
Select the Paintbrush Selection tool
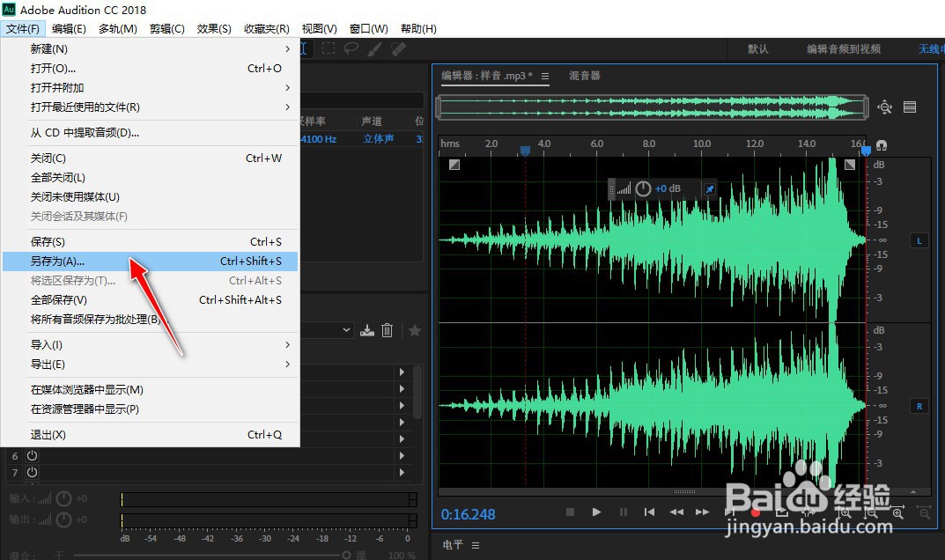coord(374,48)
